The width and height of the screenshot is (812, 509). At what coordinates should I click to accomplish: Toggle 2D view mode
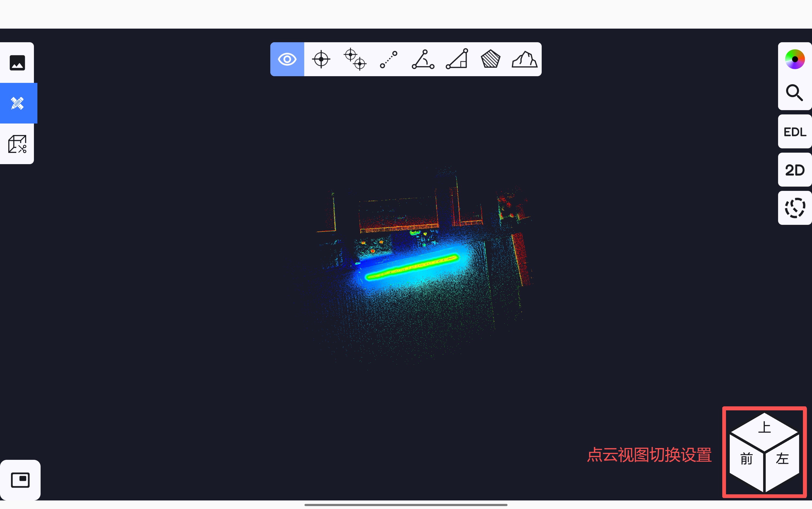(x=795, y=170)
